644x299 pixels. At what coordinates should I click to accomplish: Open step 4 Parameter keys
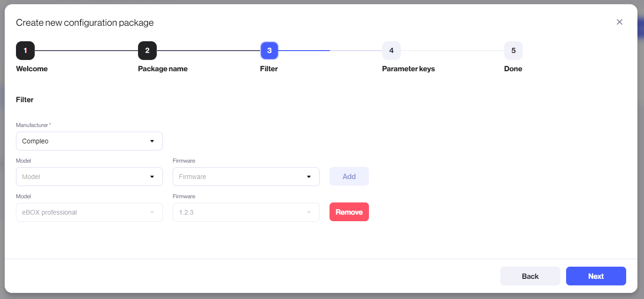click(391, 51)
